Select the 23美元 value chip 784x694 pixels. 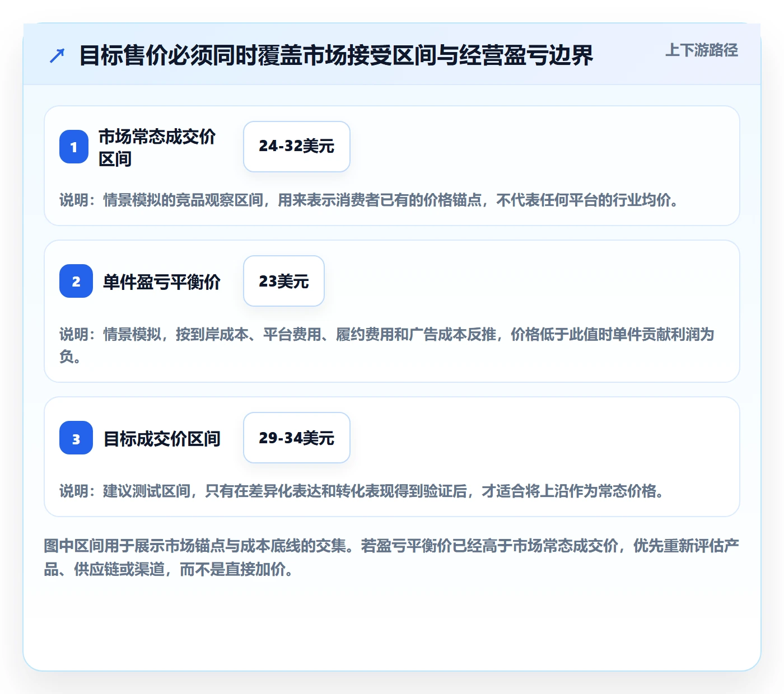(x=284, y=281)
